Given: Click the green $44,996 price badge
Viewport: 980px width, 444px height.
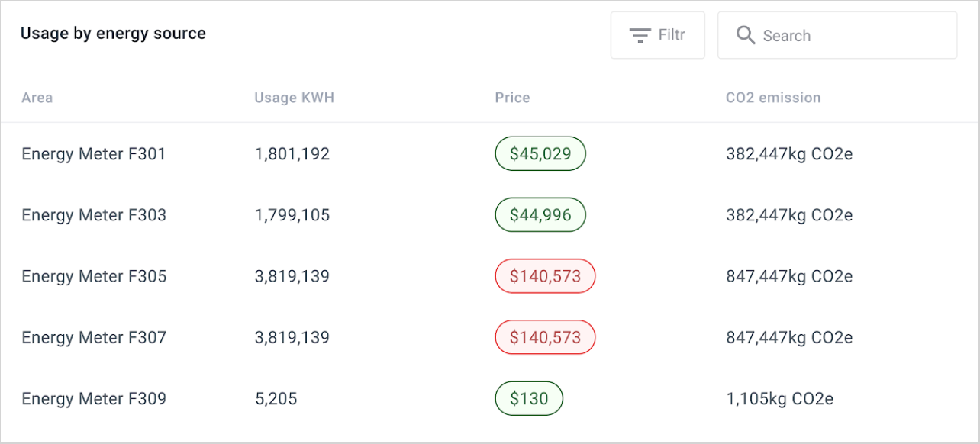Looking at the screenshot, I should [540, 215].
